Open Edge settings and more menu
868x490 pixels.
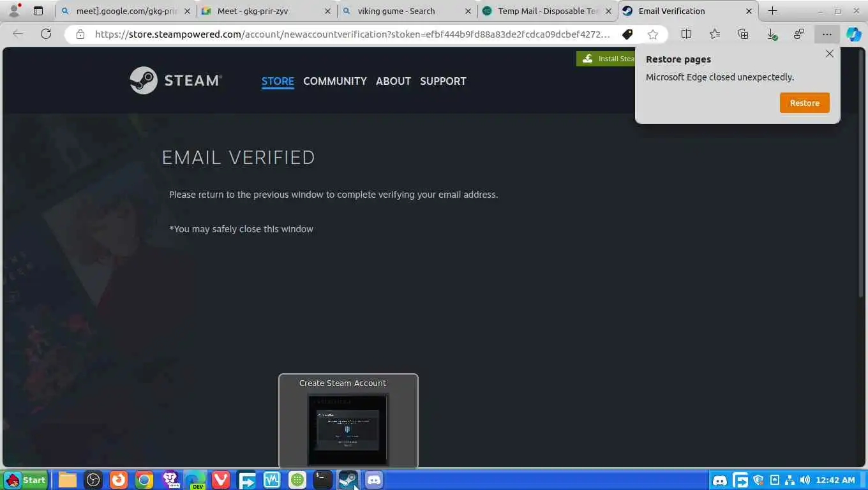827,34
